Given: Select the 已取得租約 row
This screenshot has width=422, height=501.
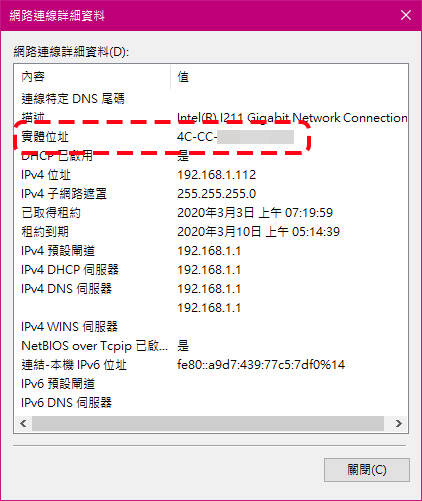Looking at the screenshot, I should point(211,213).
